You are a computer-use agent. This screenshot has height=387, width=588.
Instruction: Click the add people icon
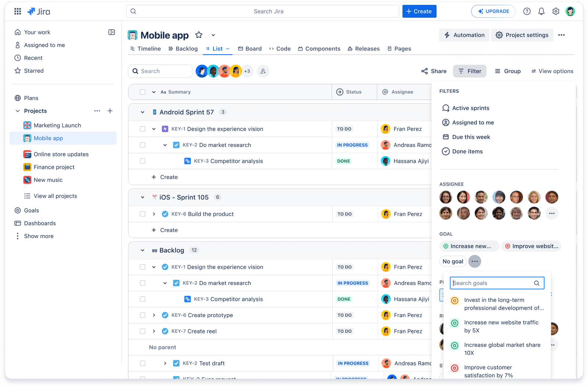click(263, 71)
